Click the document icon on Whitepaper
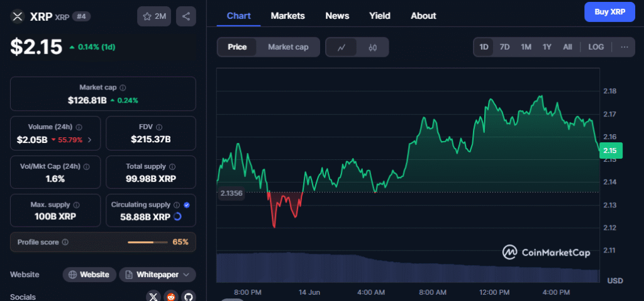The width and height of the screenshot is (644, 301). click(x=129, y=275)
